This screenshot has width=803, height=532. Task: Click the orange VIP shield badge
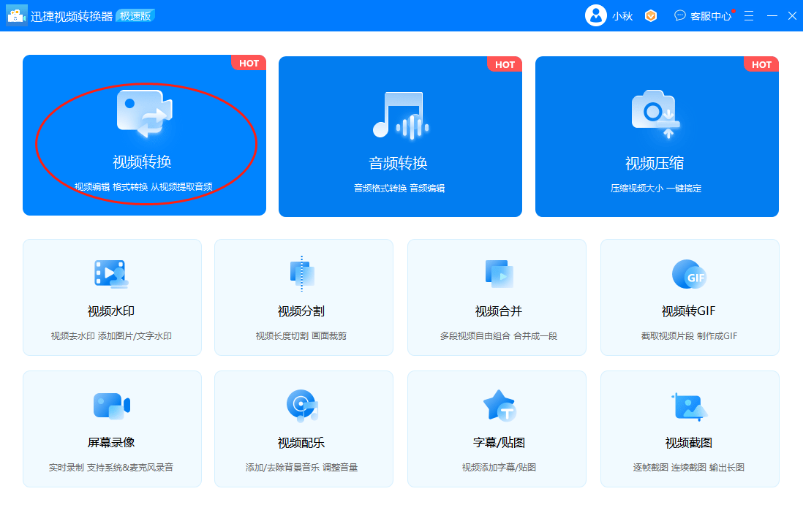click(x=651, y=16)
